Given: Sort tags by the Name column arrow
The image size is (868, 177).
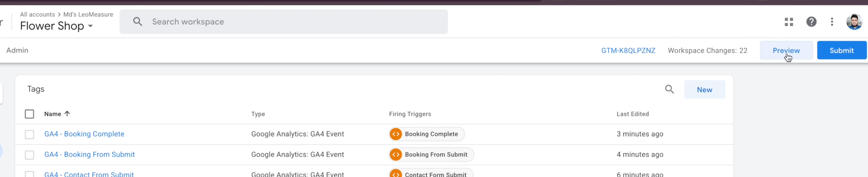Looking at the screenshot, I should [x=67, y=113].
